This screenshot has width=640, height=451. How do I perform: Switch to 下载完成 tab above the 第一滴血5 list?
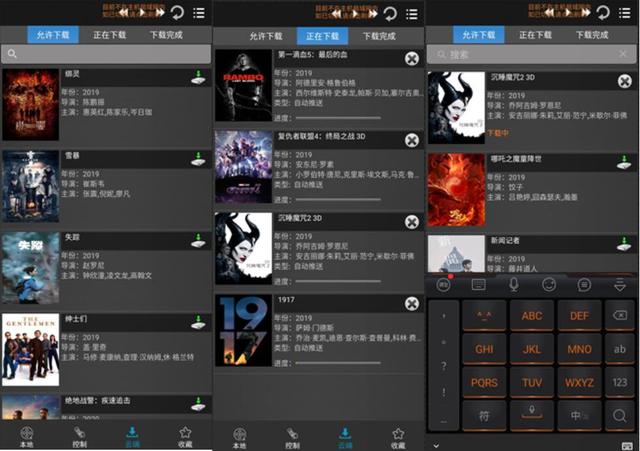379,36
